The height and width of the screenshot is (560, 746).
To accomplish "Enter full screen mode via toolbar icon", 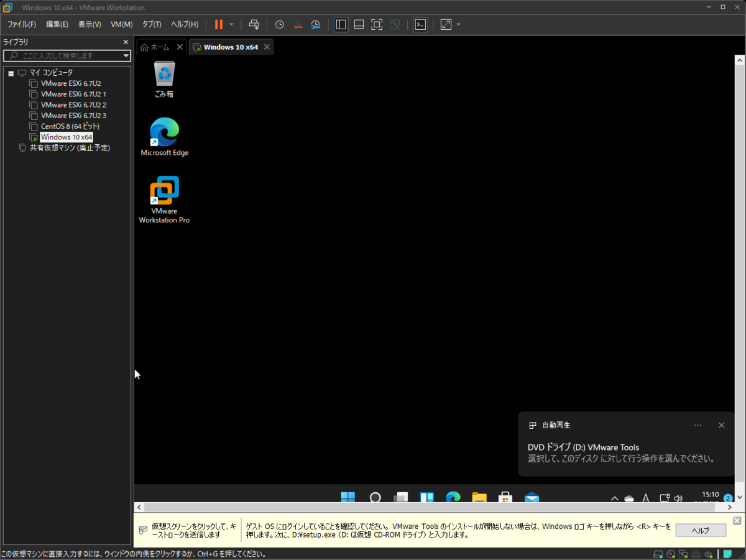I will [x=377, y=24].
